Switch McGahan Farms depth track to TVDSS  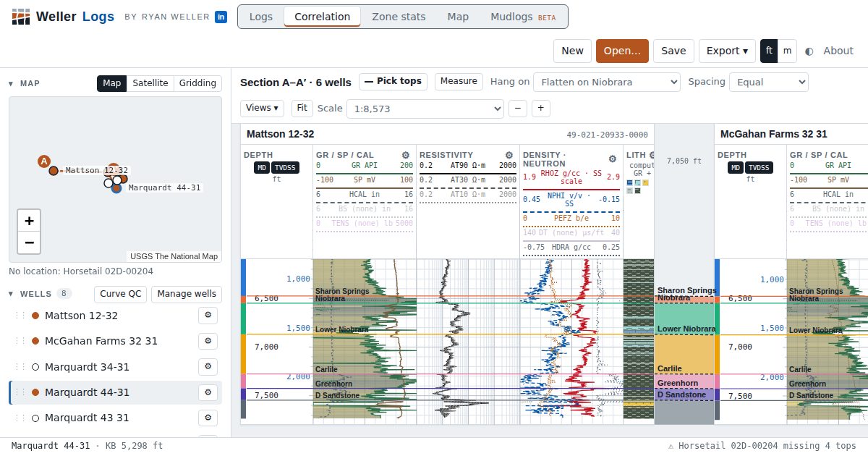(759, 168)
